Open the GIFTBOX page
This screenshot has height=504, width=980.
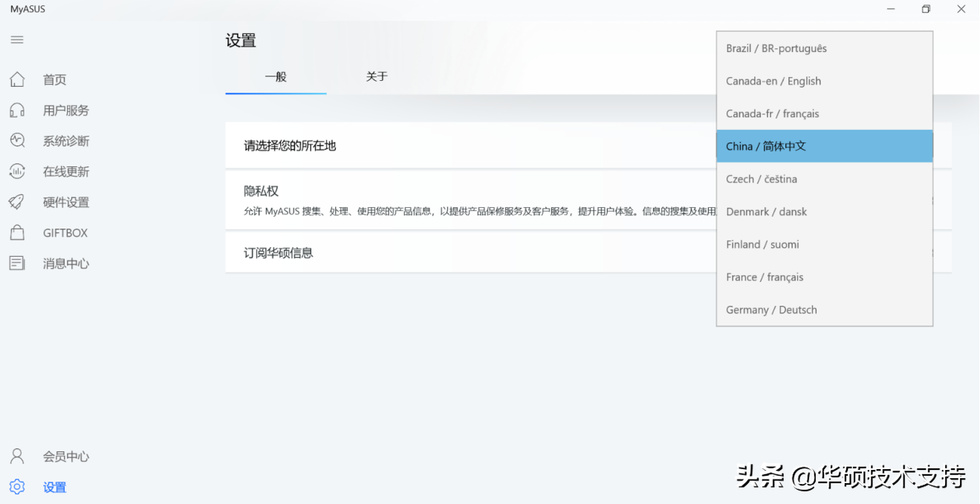[x=65, y=233]
